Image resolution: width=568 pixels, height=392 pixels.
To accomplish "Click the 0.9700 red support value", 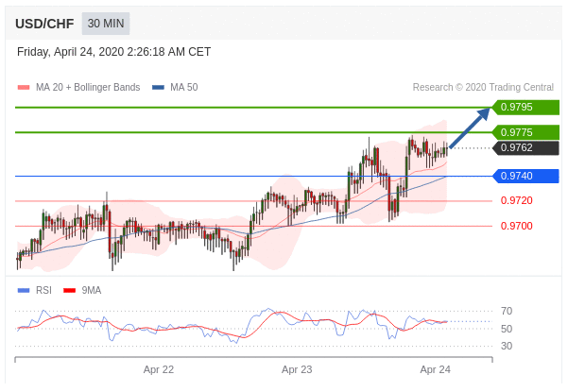I will 517,226.
